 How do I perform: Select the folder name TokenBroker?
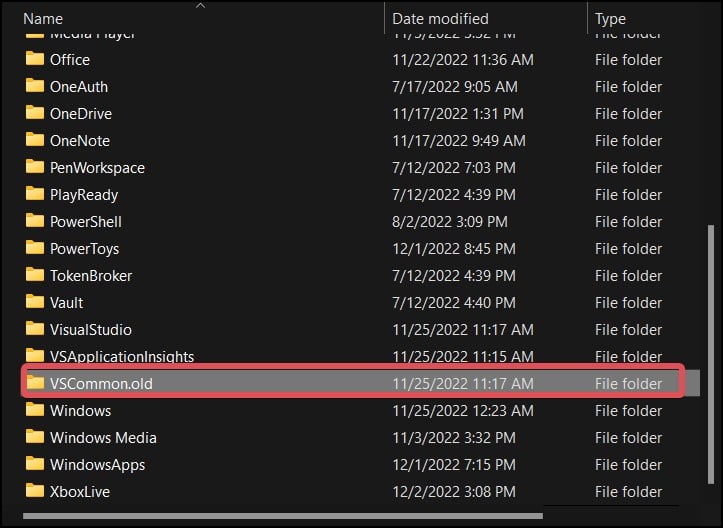point(91,276)
